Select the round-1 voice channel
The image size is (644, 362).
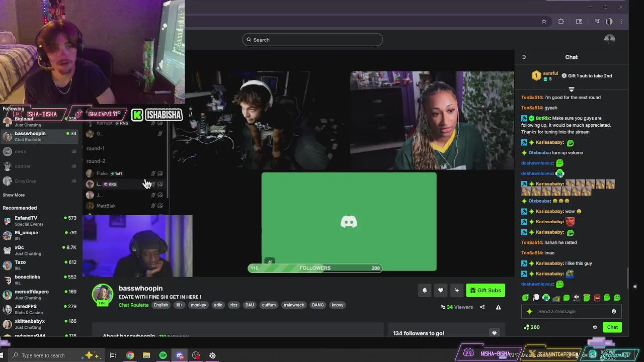click(96, 148)
